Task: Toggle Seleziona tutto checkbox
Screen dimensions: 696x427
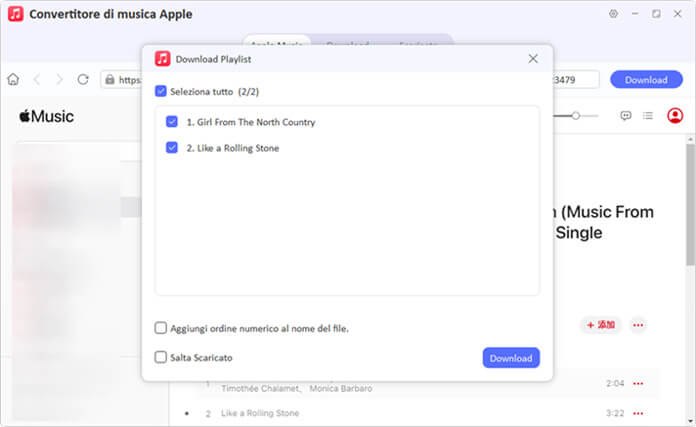Action: (x=161, y=91)
